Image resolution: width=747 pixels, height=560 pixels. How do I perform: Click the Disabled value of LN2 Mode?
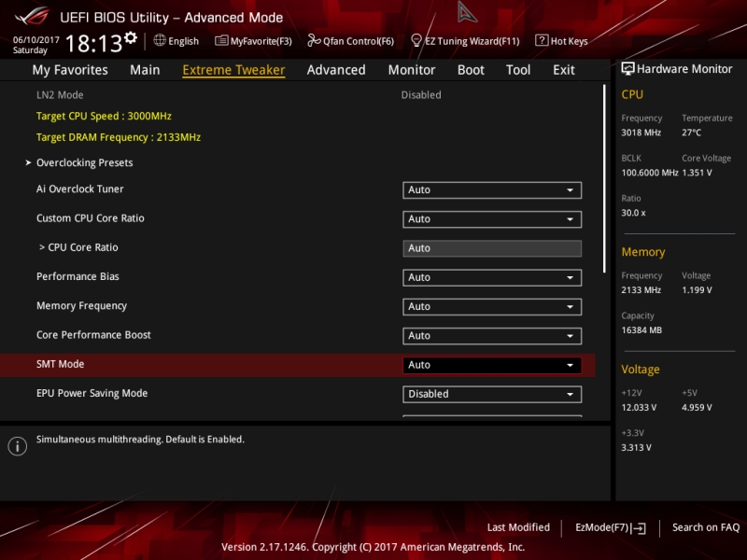[x=421, y=95]
